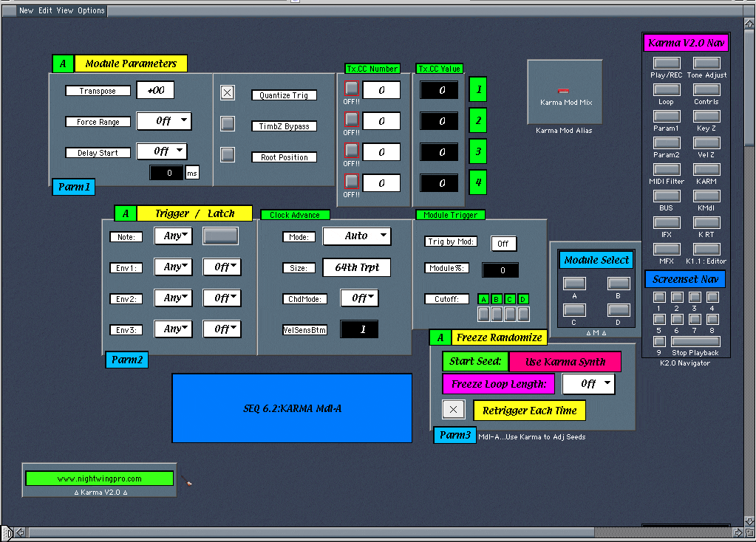Click the KARM navigator button
This screenshot has width=756, height=542.
706,170
